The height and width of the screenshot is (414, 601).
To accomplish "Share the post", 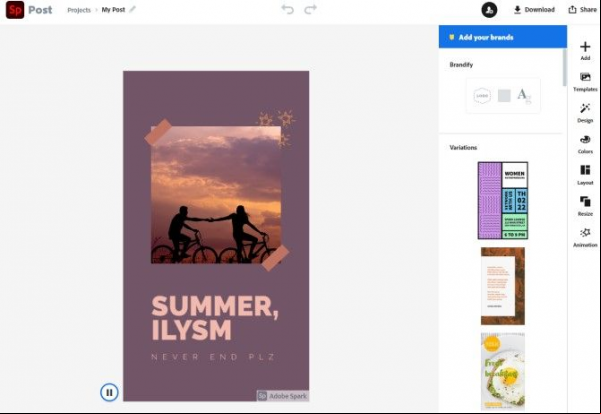I will (583, 10).
